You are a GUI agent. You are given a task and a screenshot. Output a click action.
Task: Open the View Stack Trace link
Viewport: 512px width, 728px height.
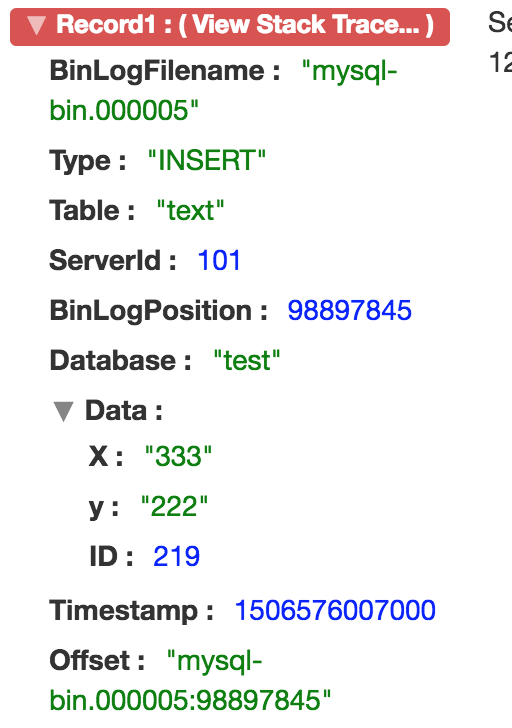pyautogui.click(x=306, y=25)
